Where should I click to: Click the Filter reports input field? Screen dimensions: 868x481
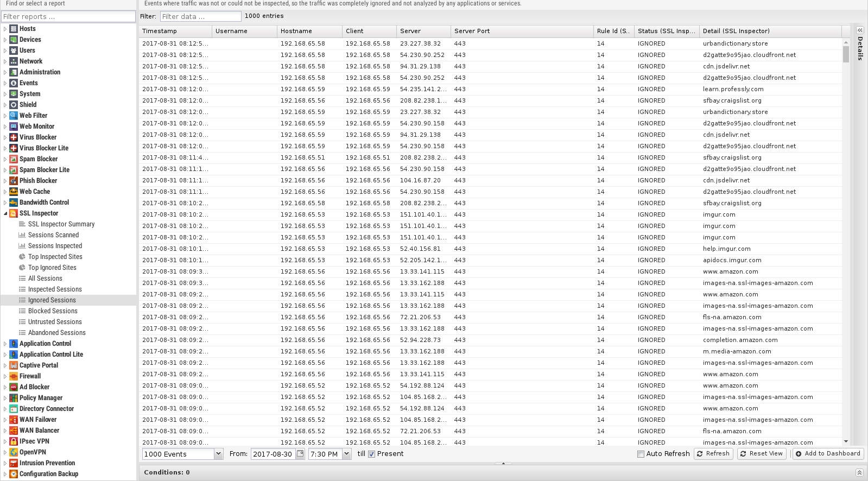(x=68, y=16)
